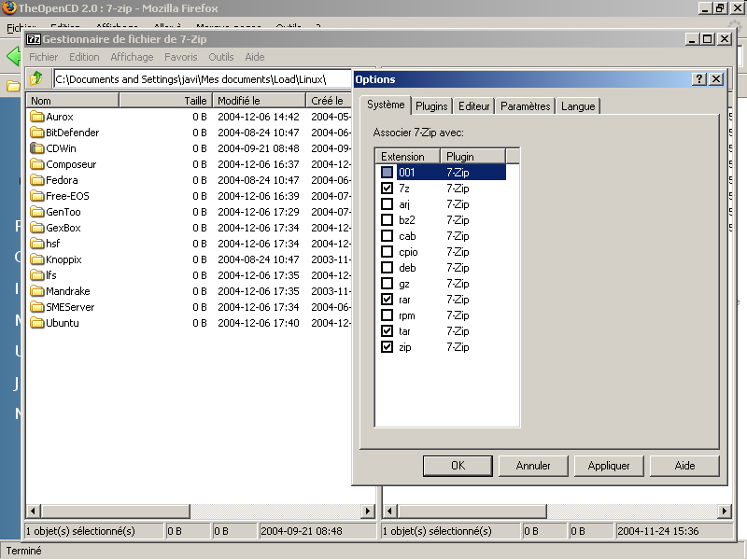This screenshot has width=747, height=560.
Task: Click the question mark help button in Options
Action: point(698,79)
